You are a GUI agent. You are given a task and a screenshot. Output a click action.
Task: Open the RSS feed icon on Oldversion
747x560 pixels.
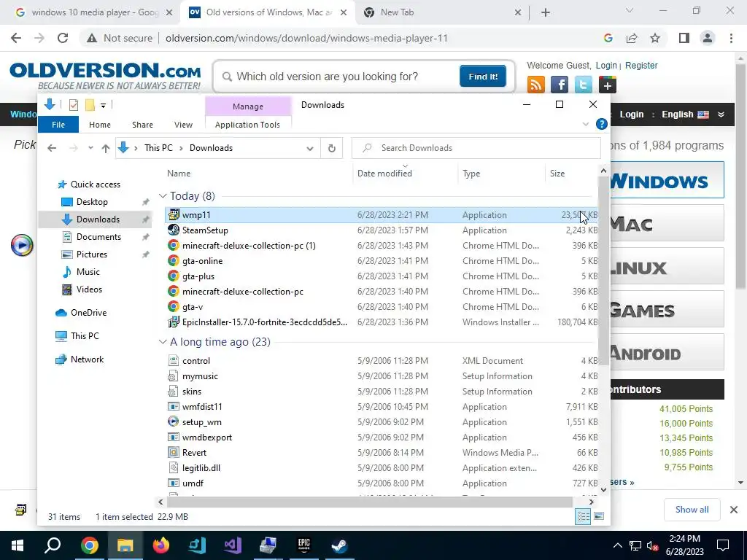coord(536,85)
